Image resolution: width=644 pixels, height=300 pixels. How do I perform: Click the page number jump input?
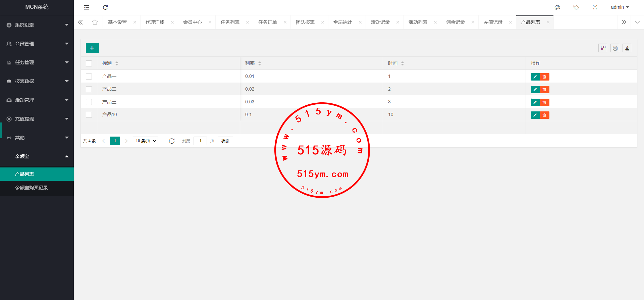200,141
